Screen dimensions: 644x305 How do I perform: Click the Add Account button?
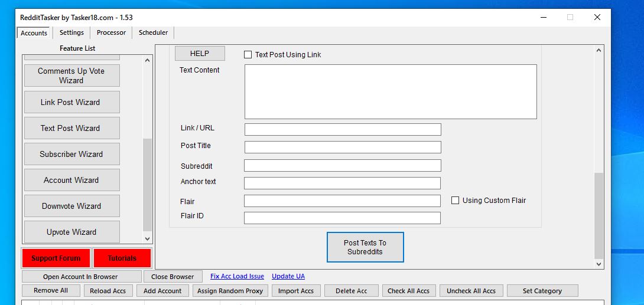(162, 291)
